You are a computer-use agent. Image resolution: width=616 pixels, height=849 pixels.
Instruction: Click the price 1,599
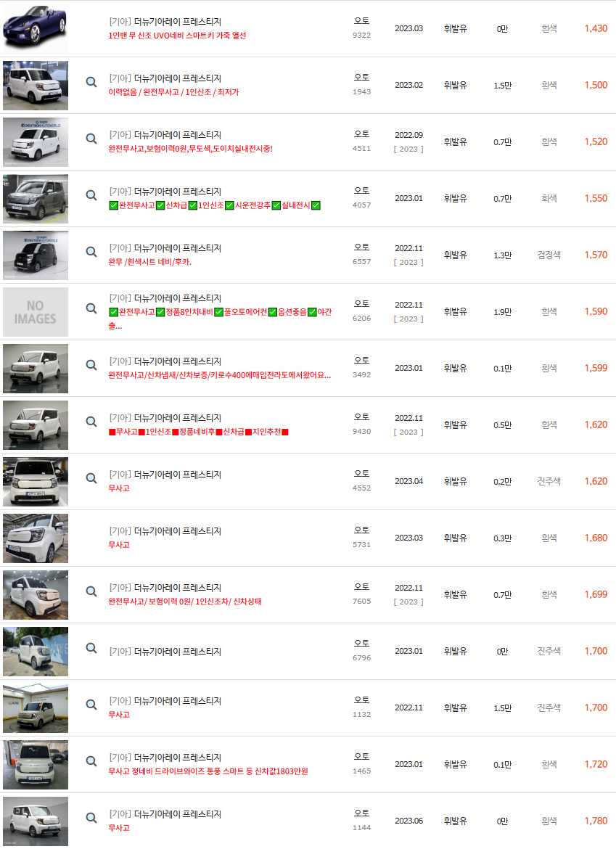coord(596,368)
